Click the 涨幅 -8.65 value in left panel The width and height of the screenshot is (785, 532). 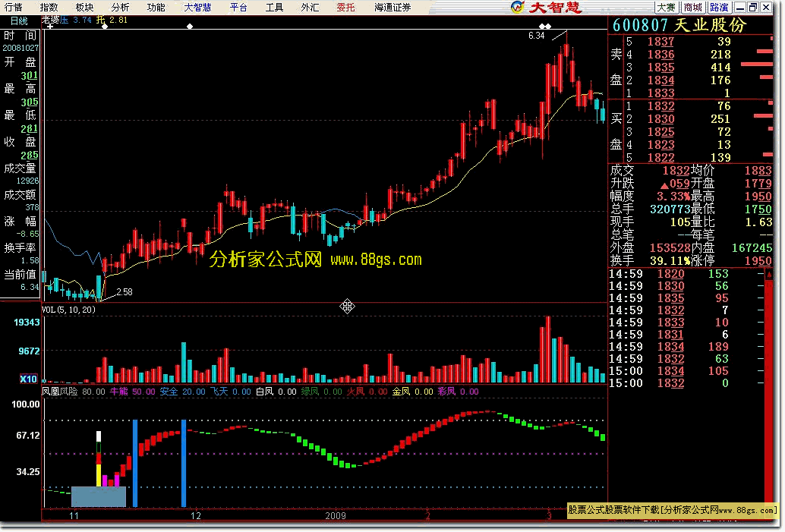[27, 234]
